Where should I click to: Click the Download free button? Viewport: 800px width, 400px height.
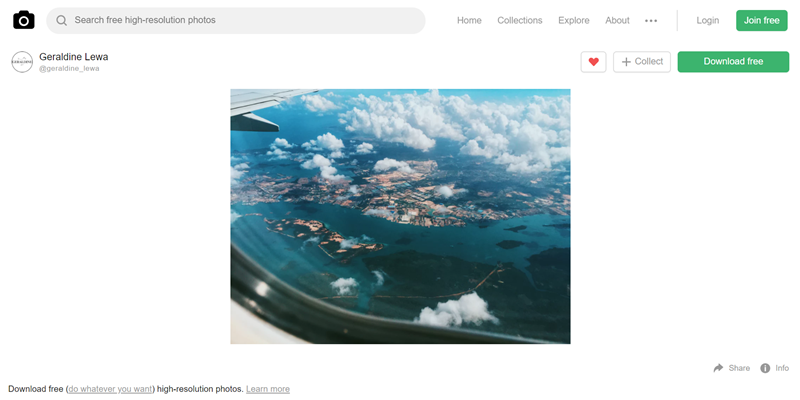pyautogui.click(x=733, y=62)
